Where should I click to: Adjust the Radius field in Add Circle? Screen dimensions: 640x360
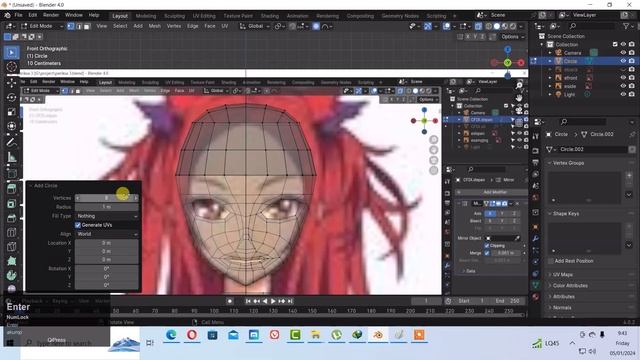coord(107,207)
